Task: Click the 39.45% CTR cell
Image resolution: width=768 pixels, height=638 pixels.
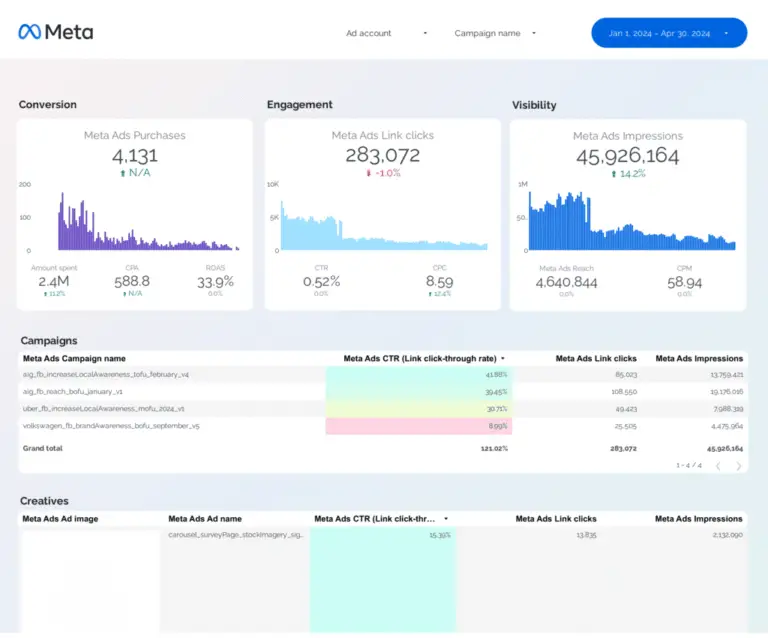Action: click(x=419, y=392)
